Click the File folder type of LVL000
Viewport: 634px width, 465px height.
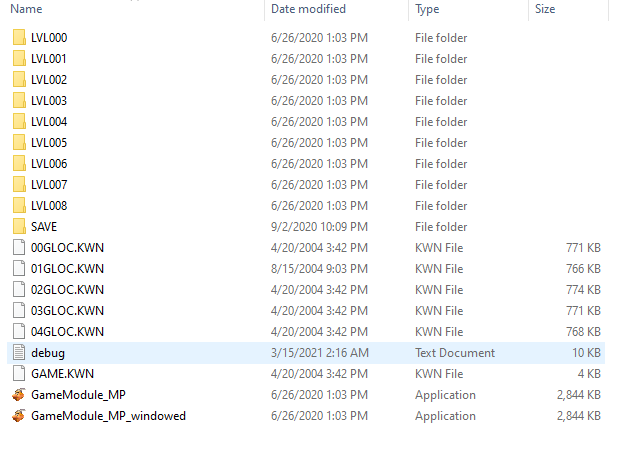coord(441,38)
